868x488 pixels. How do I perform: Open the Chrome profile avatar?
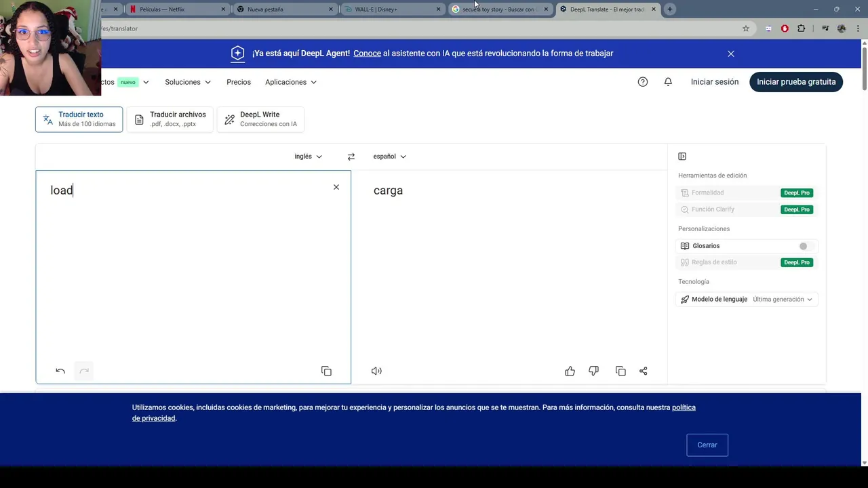coord(842,28)
